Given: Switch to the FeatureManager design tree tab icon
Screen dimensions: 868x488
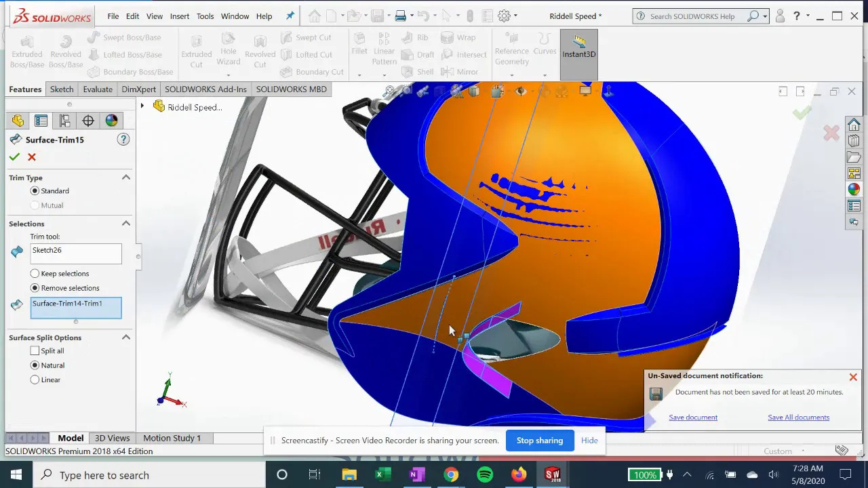Looking at the screenshot, I should point(18,121).
